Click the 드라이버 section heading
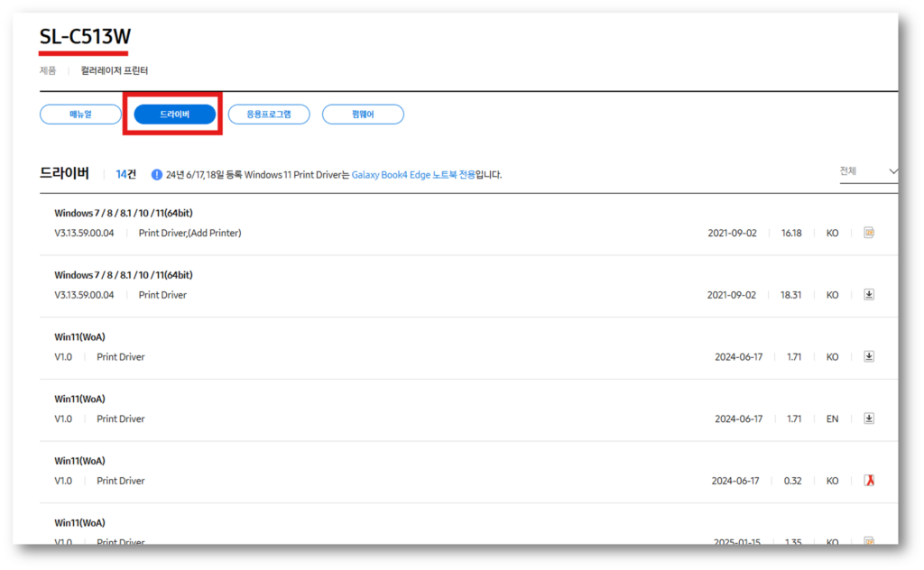Image resolution: width=924 pixels, height=570 pixels. tap(64, 173)
